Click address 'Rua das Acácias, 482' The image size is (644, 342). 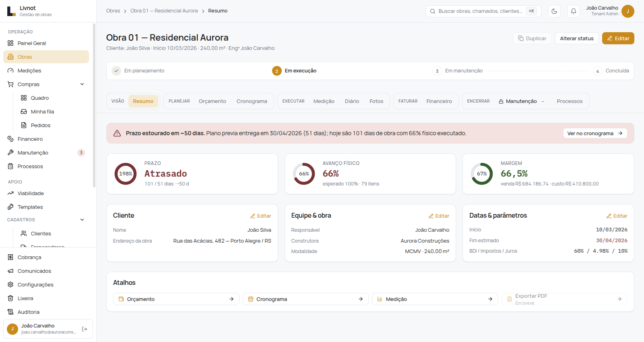pos(199,241)
